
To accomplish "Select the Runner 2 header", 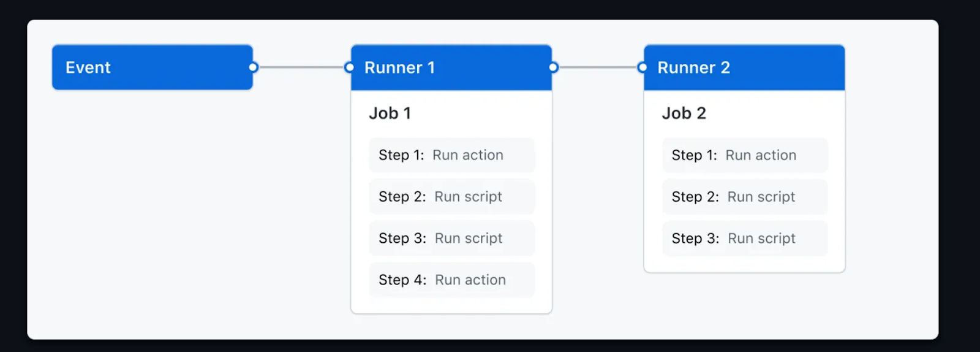I will (x=744, y=67).
